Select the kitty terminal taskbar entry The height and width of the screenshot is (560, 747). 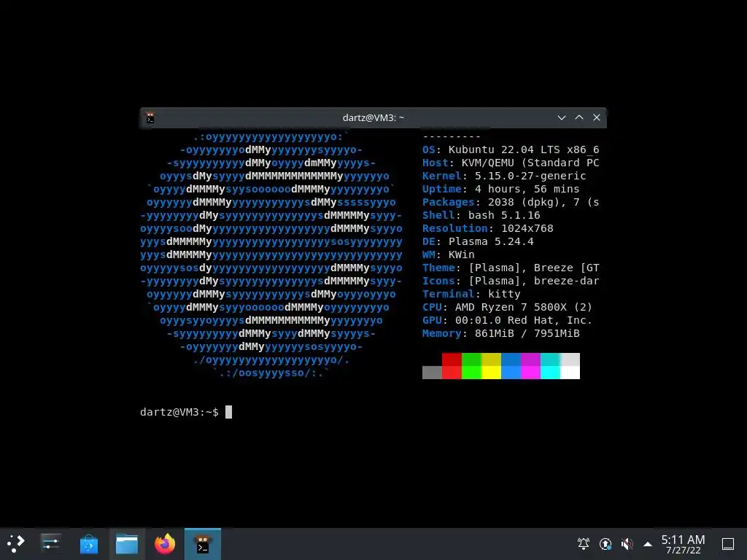click(203, 544)
